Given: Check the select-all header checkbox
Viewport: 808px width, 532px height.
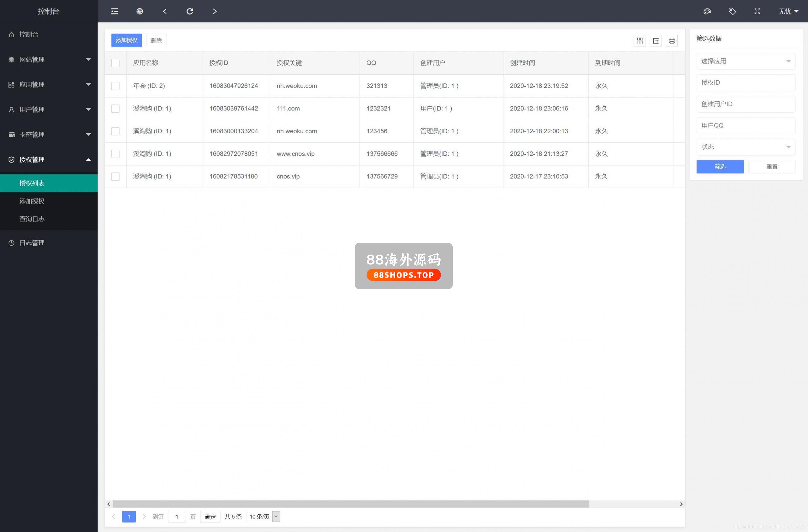Looking at the screenshot, I should [116, 63].
